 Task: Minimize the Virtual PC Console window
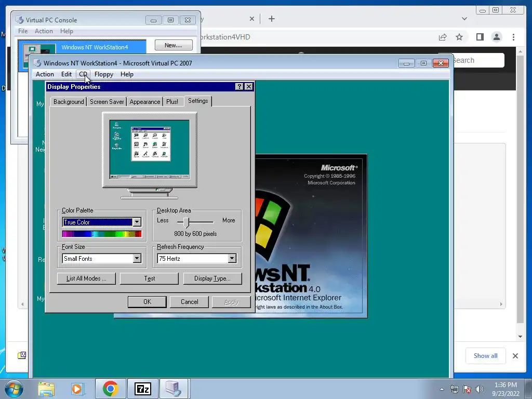pos(153,20)
